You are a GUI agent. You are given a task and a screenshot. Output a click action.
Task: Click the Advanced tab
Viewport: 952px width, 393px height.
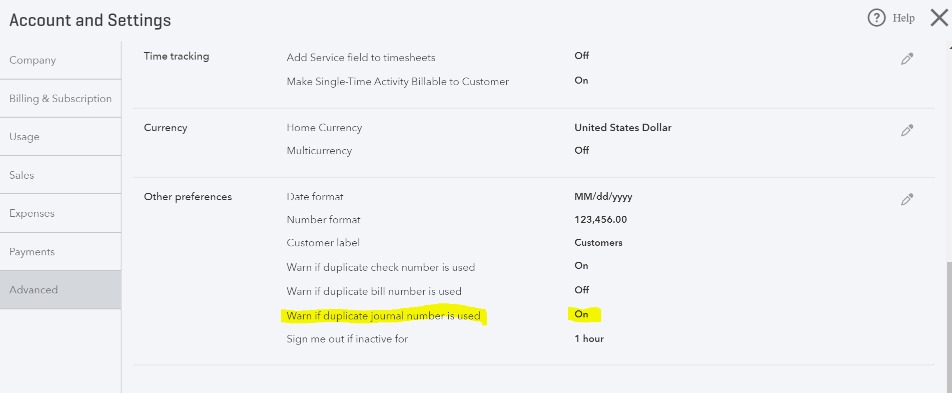tap(60, 290)
